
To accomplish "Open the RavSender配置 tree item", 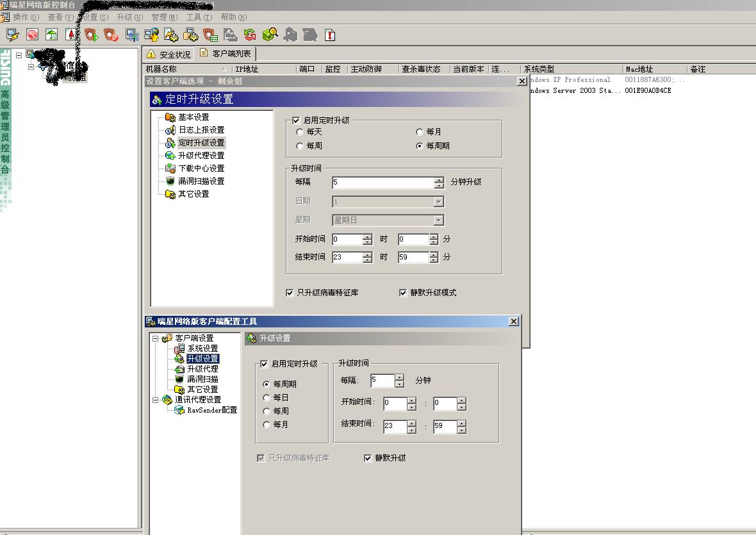I will pos(211,410).
